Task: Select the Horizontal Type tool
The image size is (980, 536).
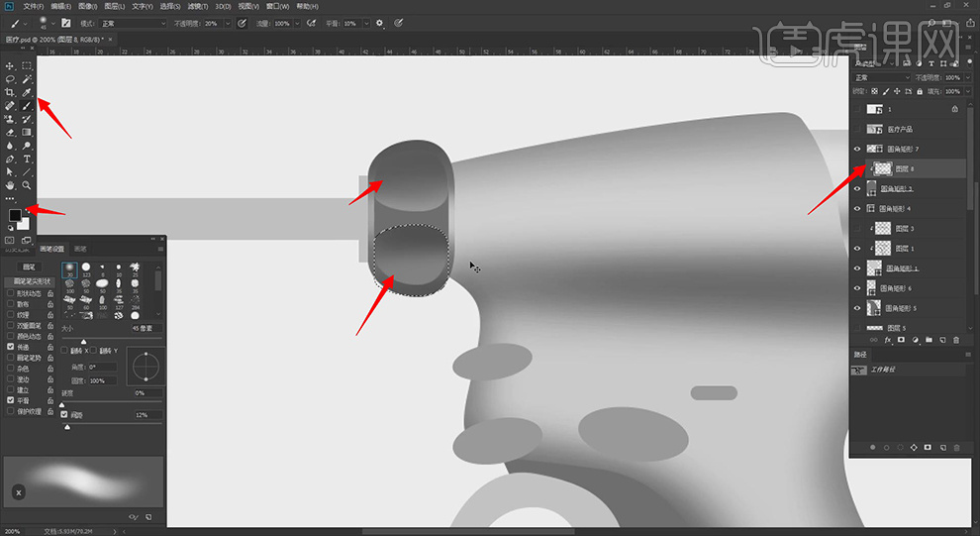Action: click(x=27, y=159)
